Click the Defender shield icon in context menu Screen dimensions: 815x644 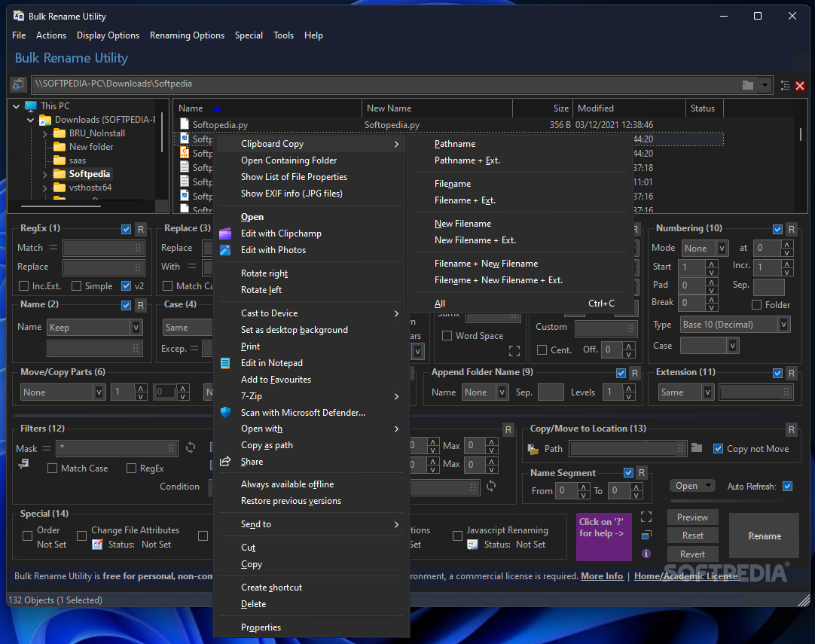tap(225, 412)
